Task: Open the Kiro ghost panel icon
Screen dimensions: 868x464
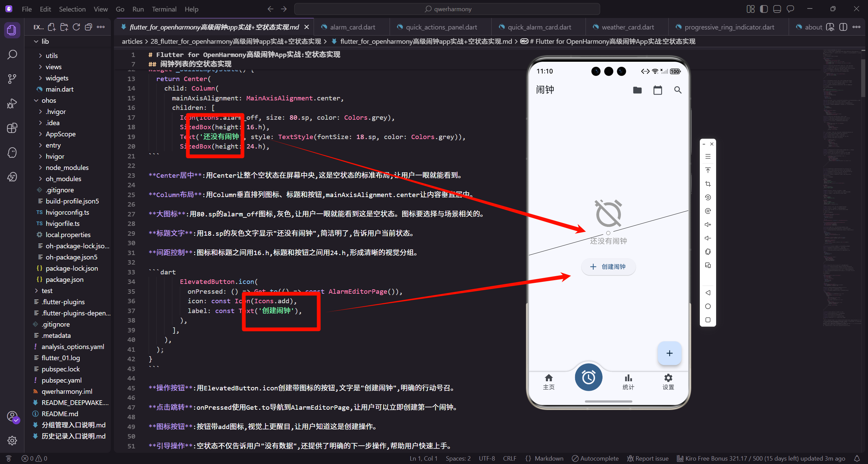Action: click(12, 152)
